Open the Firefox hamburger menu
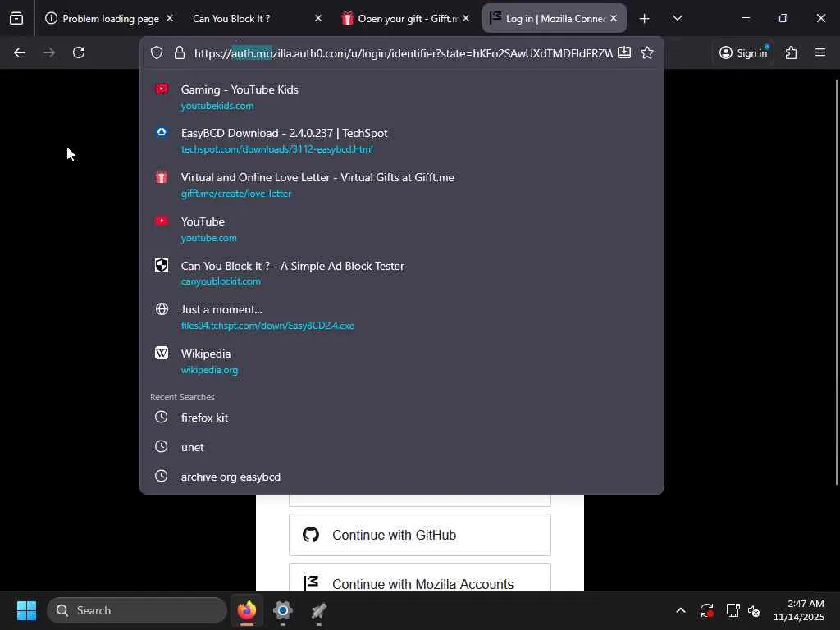 tap(820, 52)
